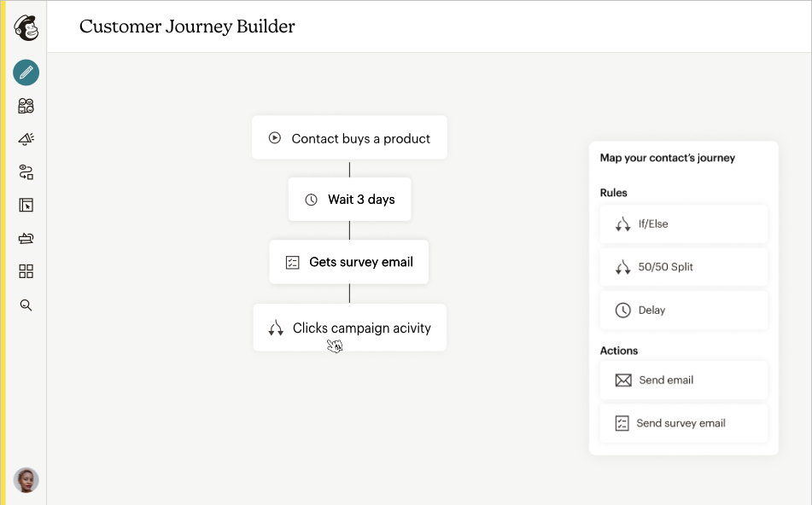Viewport: 812px width, 505px height.
Task: Select the Contact buys a product step
Action: (349, 137)
